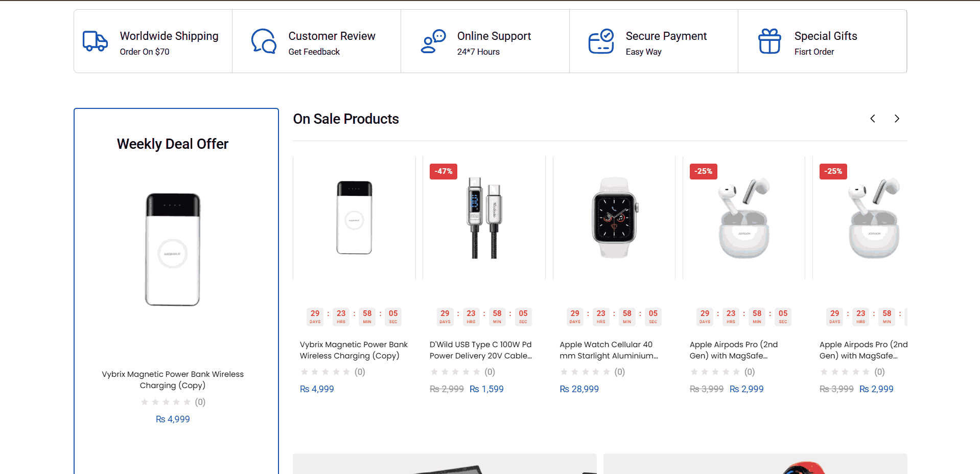Open Vybrix Magnetic Power Bank title in Weekly Deal
The width and height of the screenshot is (980, 474).
point(173,380)
